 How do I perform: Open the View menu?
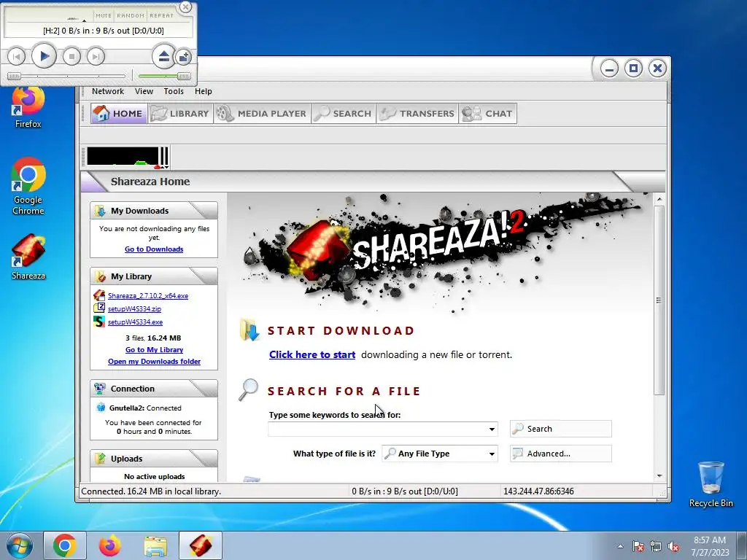[144, 91]
